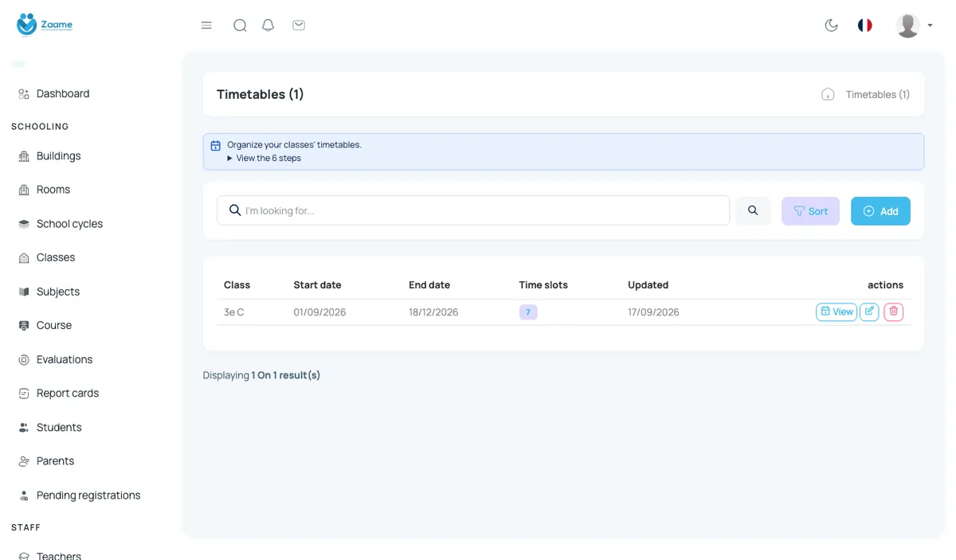View the 3e C timetable
This screenshot has width=956, height=560.
(836, 312)
